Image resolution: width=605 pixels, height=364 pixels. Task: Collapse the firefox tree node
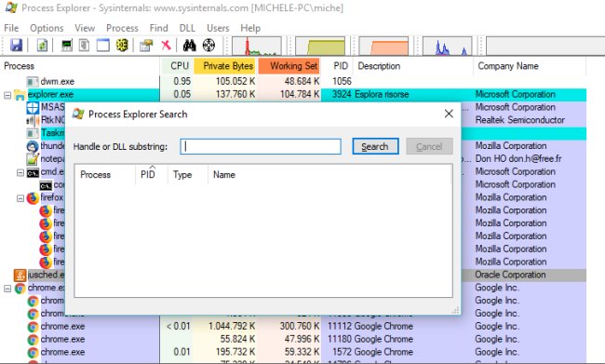pos(20,198)
